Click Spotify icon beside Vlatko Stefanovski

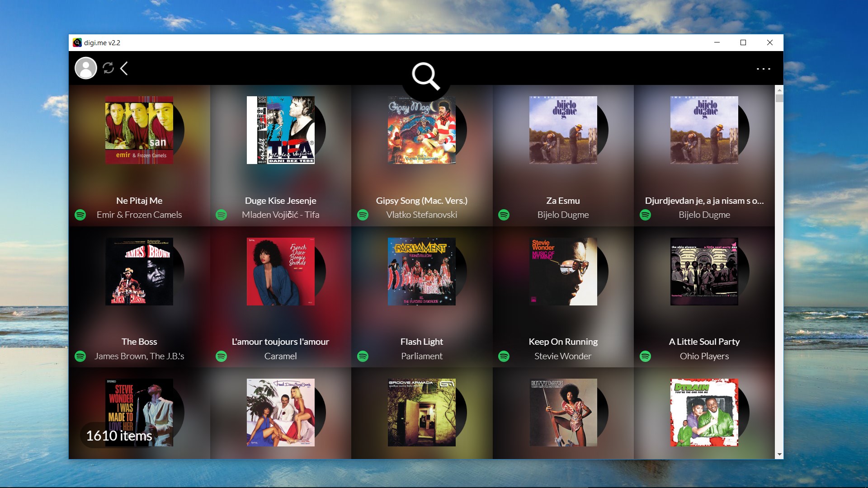click(363, 215)
